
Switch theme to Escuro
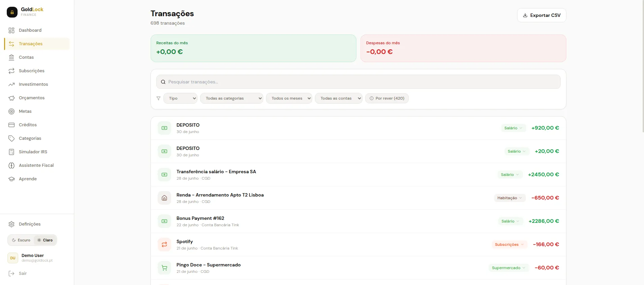click(21, 240)
